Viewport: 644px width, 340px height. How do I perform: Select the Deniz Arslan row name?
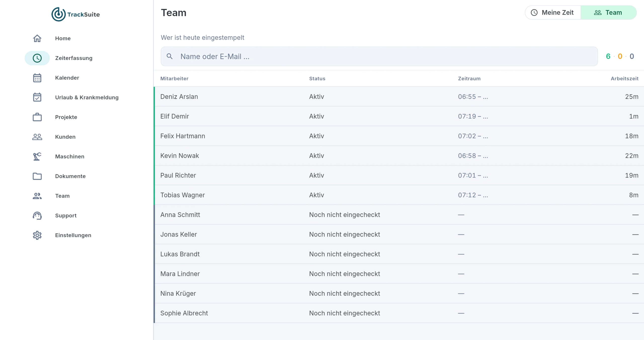coord(179,97)
